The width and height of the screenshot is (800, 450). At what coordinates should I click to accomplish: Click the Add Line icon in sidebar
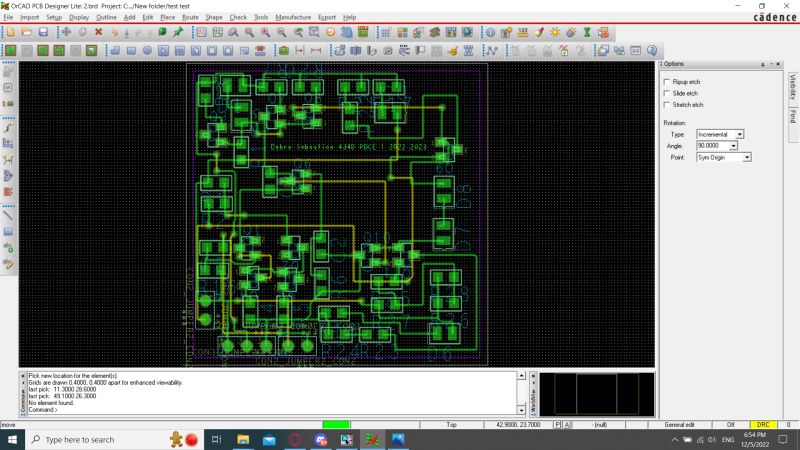(8, 215)
